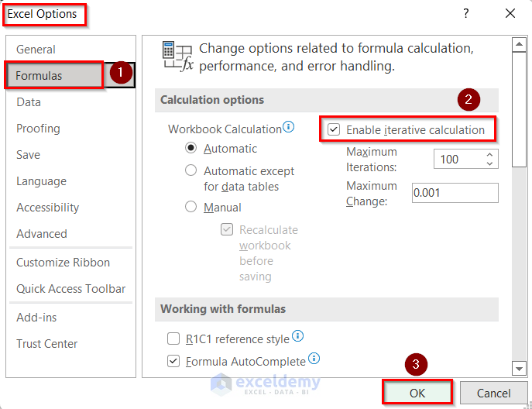532x409 pixels.
Task: Increase Maximum Iterations with up arrow
Action: coord(489,155)
